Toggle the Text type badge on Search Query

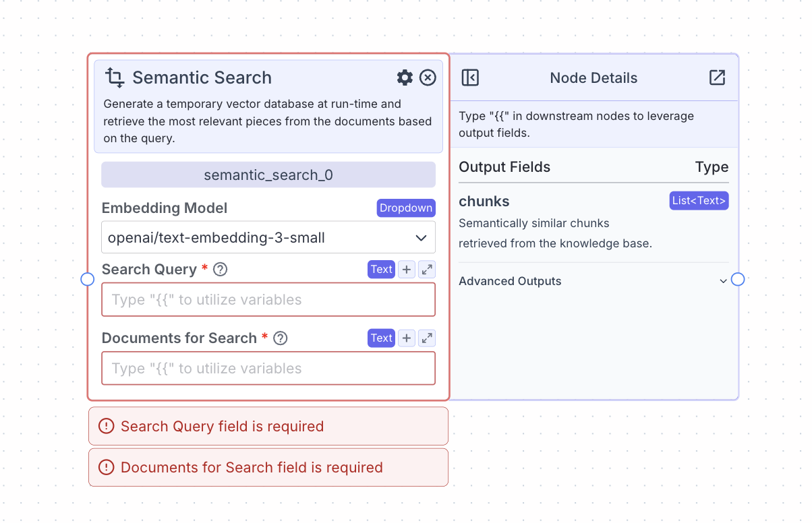click(x=381, y=269)
